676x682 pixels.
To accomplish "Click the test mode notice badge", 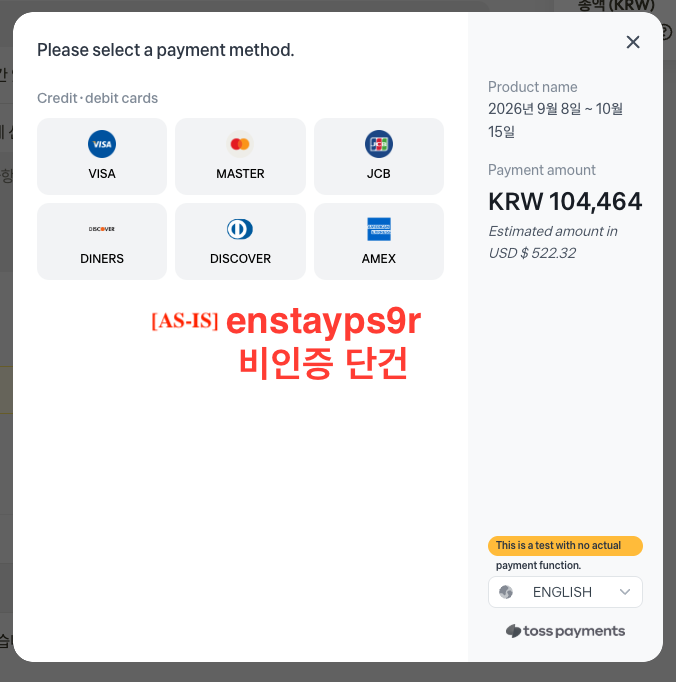I will [565, 545].
